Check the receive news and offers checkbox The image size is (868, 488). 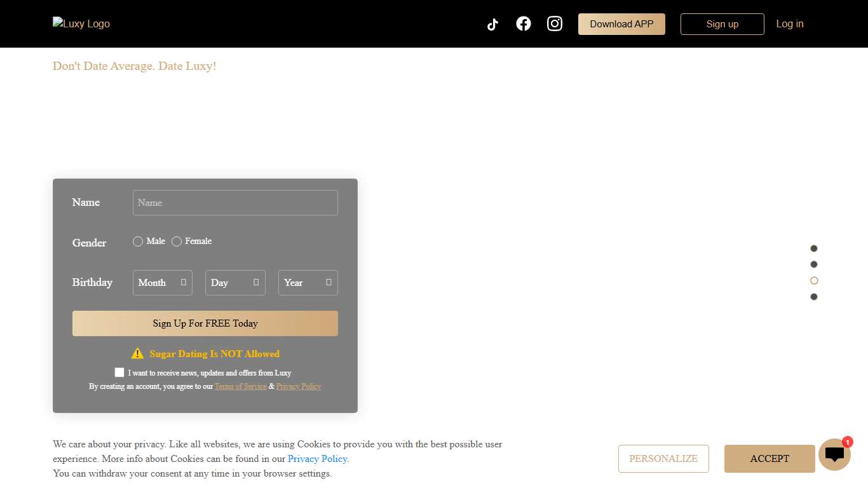[119, 372]
